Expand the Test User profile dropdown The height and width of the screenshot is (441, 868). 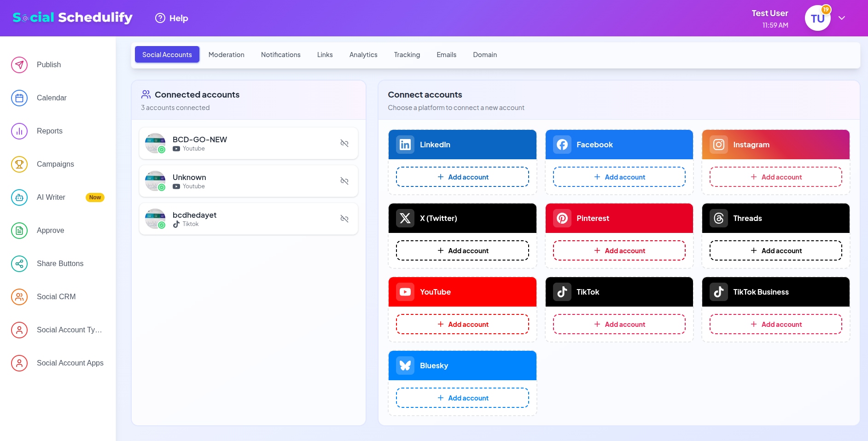842,18
